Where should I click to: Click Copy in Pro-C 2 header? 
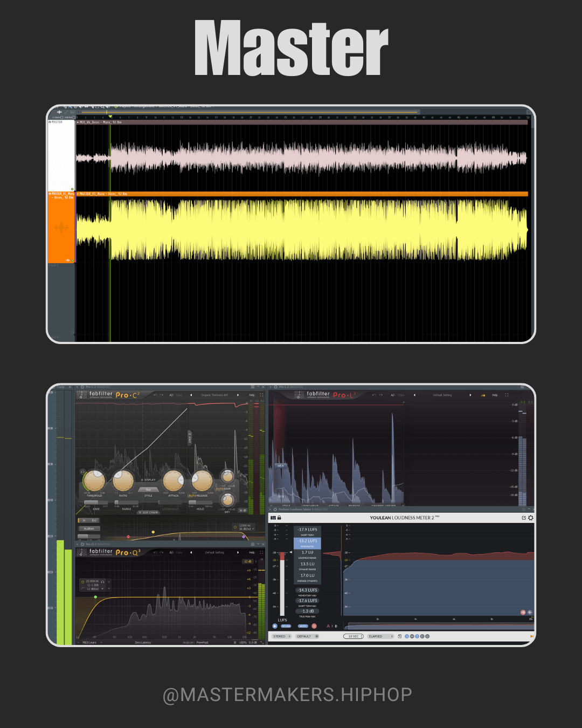point(179,395)
